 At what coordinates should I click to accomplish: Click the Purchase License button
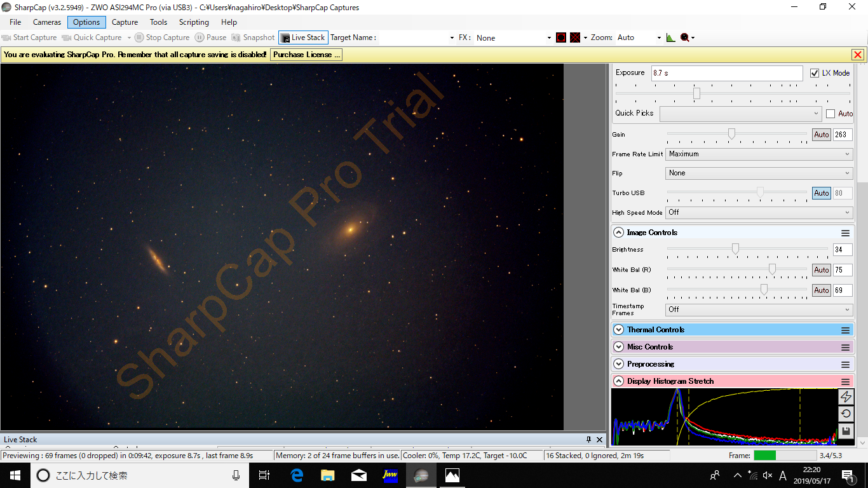click(307, 55)
